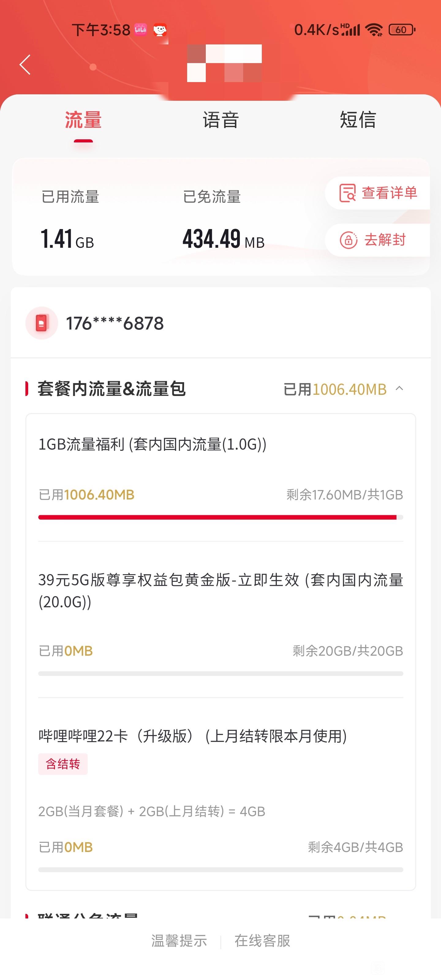Open 在线客服 online support link

[x=262, y=940]
